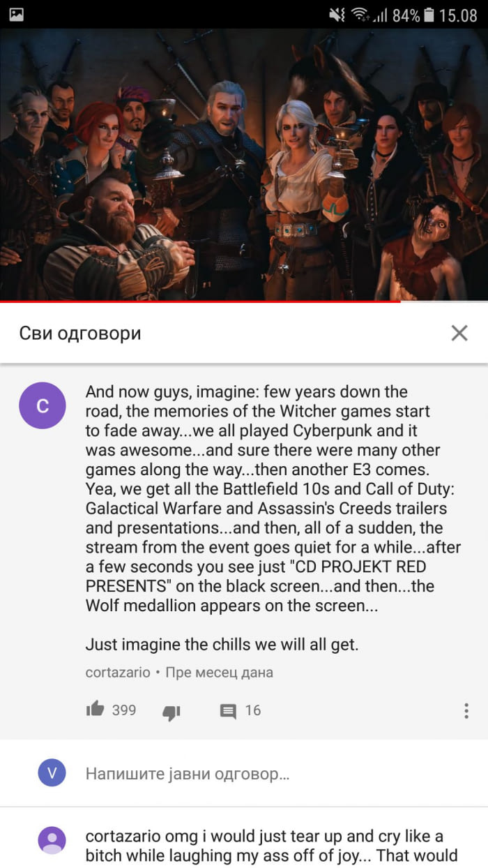Screen dimensions: 488x868
Task: Tap the battery 84% indicator
Action: 414,15
